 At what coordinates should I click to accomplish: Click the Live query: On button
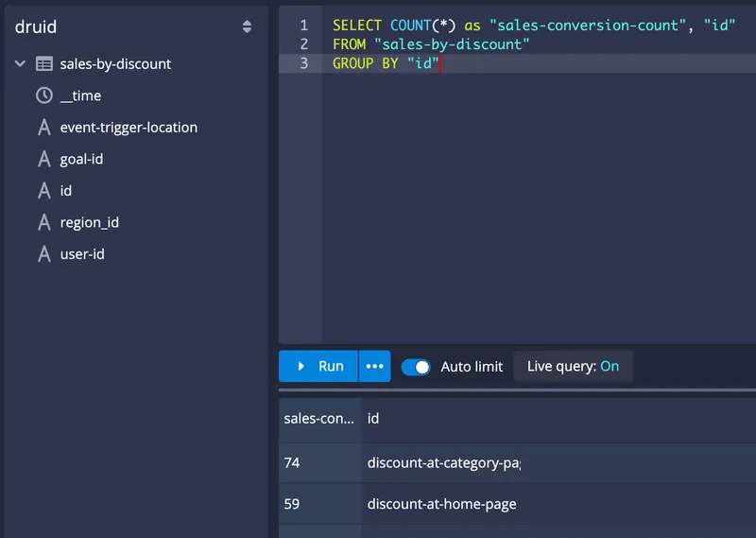[x=573, y=366]
